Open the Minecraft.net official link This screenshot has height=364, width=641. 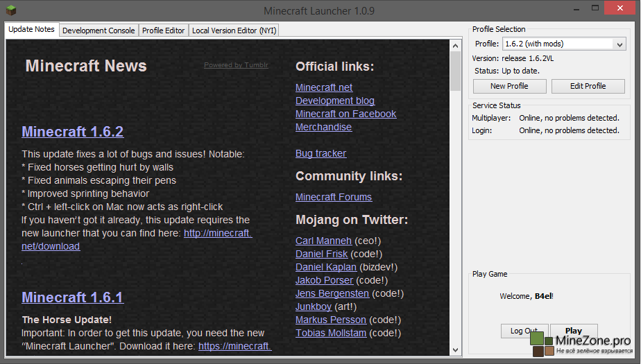(324, 87)
